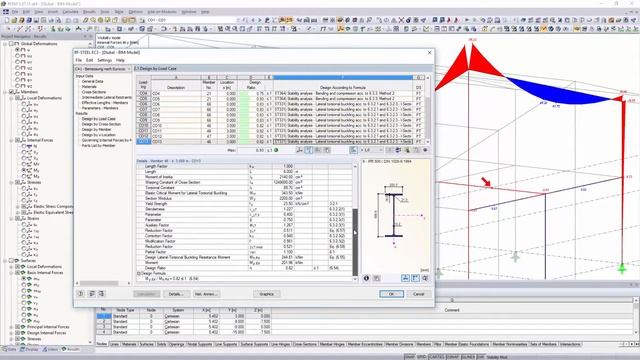This screenshot has height=360, width=640.
Task: Click zoom icon at cross-section preview bottom right
Action: point(425,278)
